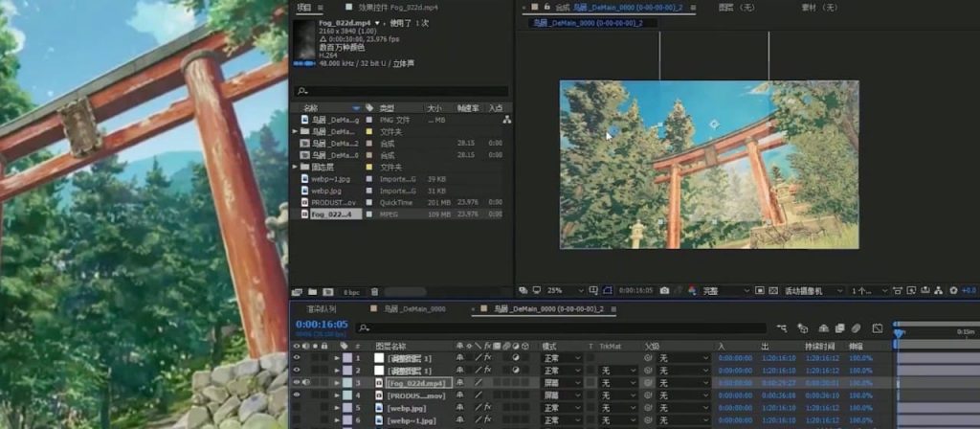Click the 类型 column header in project panel
This screenshot has width=980, height=429.
[x=387, y=108]
